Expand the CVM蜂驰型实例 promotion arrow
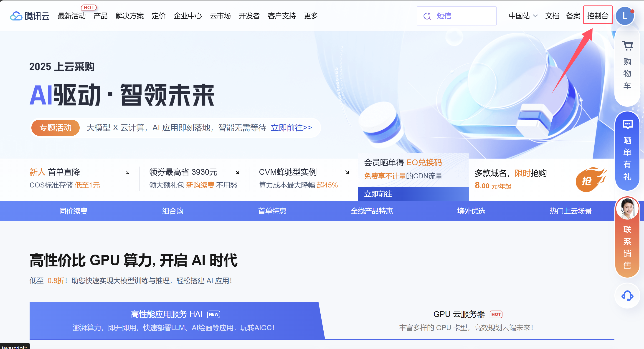644x349 pixels. click(347, 172)
